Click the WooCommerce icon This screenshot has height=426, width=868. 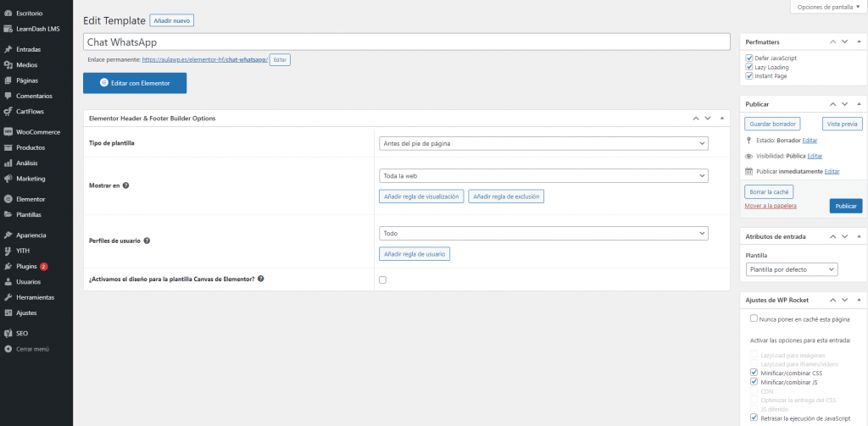8,132
